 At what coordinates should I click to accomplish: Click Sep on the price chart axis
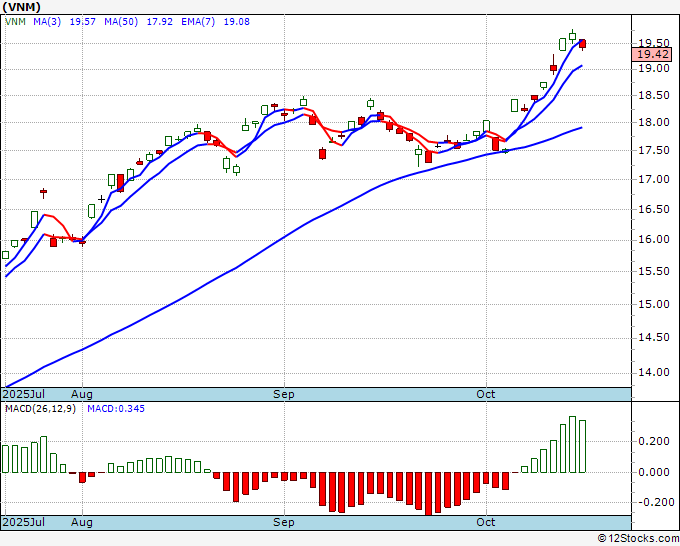(284, 394)
